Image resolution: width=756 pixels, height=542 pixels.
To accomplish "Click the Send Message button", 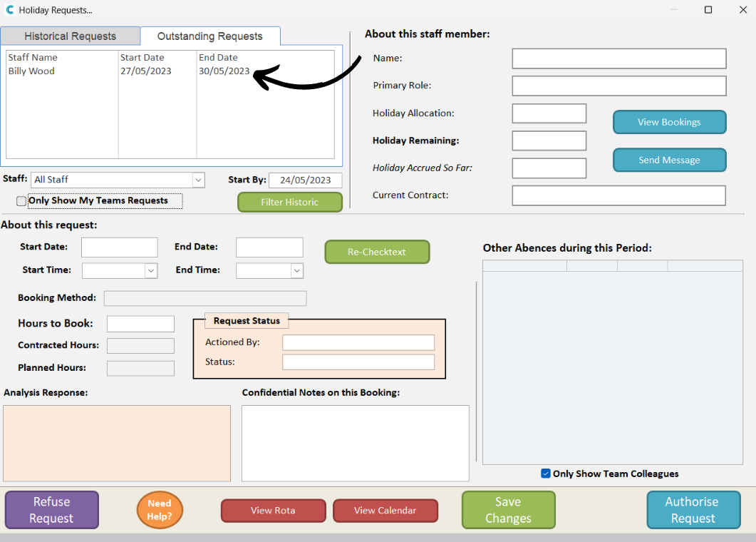I will pyautogui.click(x=669, y=160).
